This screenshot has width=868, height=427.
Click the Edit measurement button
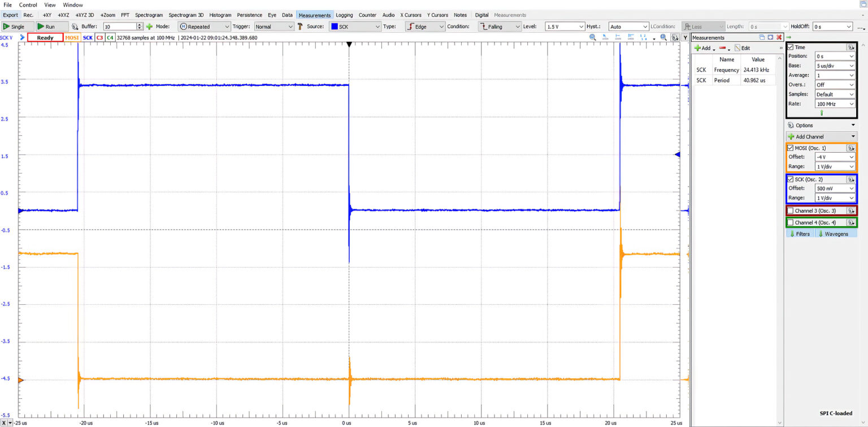tap(742, 48)
